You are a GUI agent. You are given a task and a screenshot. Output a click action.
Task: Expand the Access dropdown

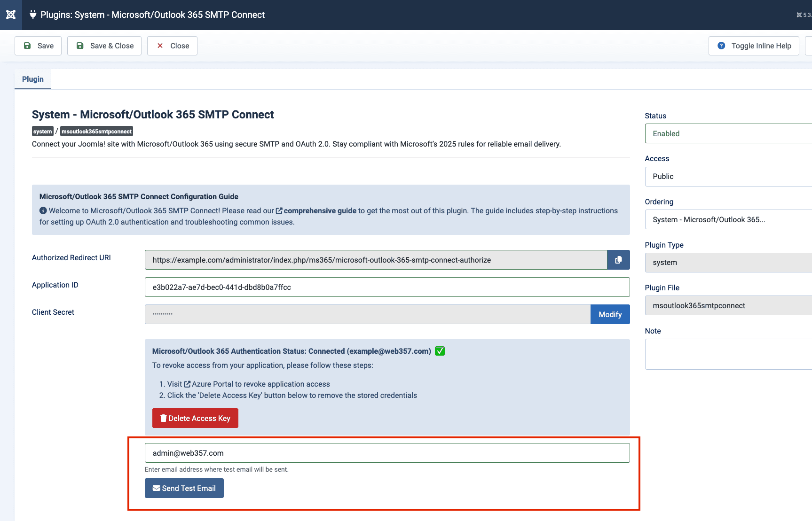point(728,177)
